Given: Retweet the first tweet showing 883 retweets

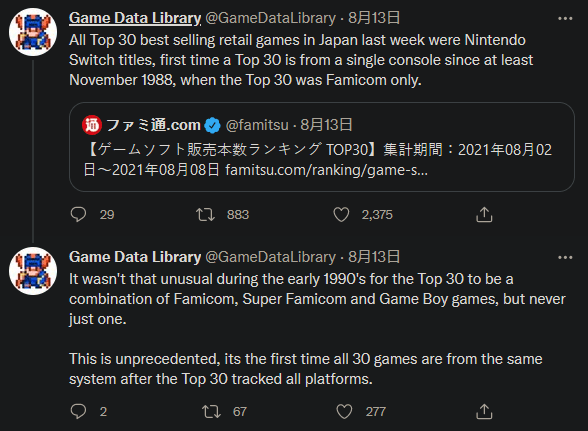Looking at the screenshot, I should pyautogui.click(x=205, y=215).
